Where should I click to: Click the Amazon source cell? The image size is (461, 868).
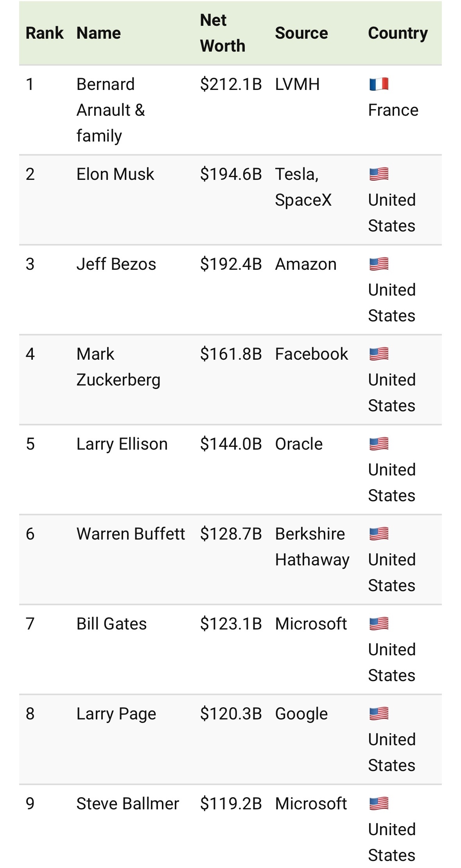click(x=306, y=264)
